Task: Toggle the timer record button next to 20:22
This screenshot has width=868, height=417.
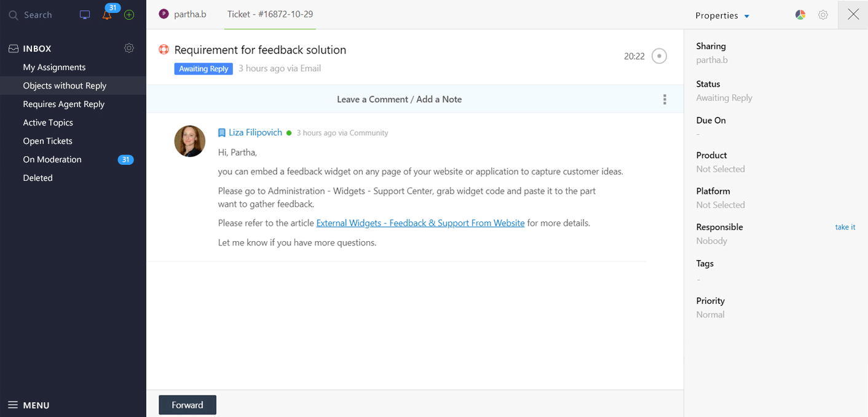Action: click(x=659, y=56)
